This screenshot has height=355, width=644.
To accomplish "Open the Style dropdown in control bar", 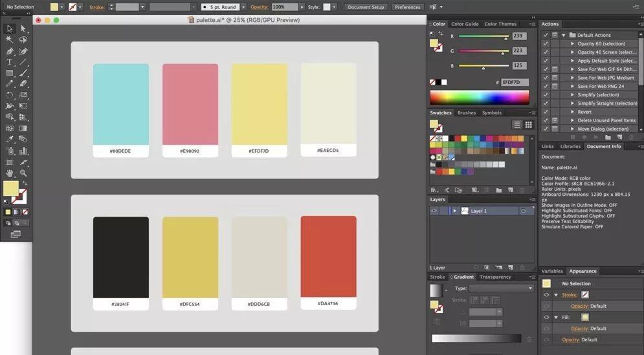I will pyautogui.click(x=335, y=7).
